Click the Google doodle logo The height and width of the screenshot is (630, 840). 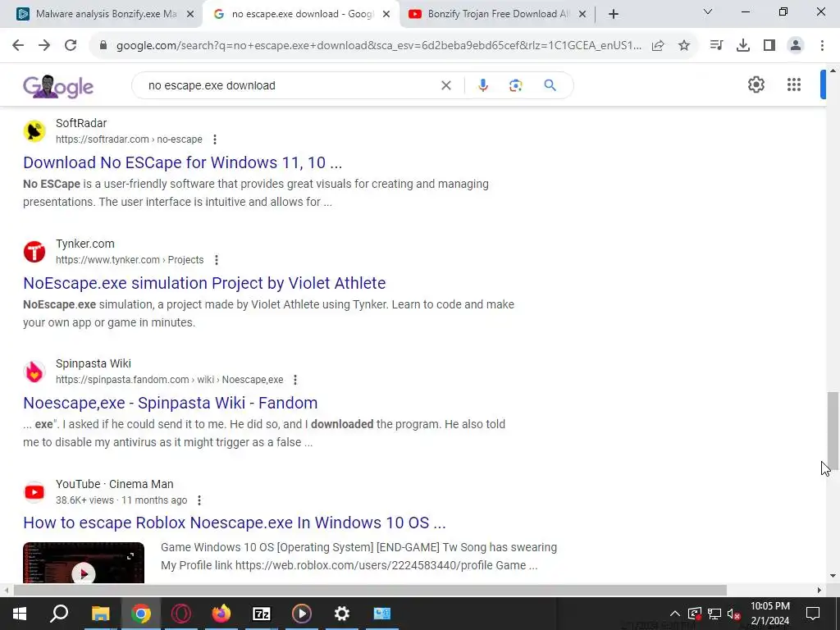pos(58,86)
